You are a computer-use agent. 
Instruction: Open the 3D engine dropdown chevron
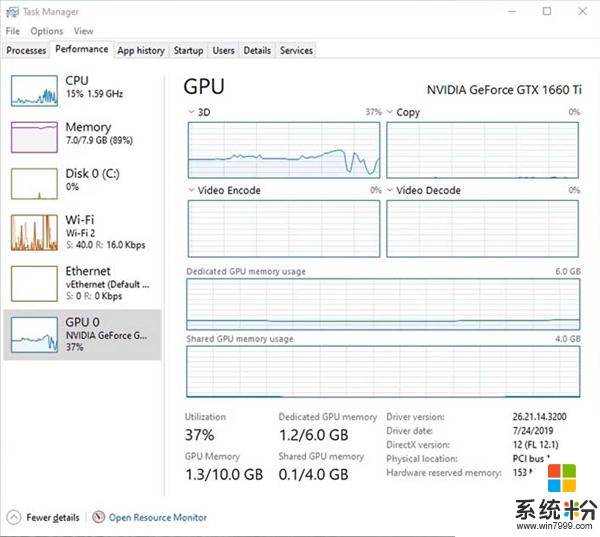pos(191,112)
